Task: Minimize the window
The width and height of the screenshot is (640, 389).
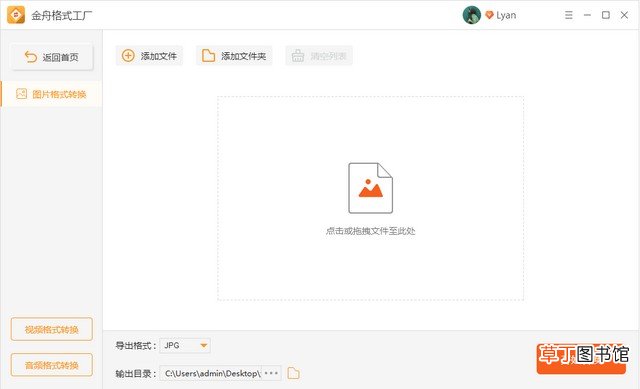Action: tap(587, 15)
